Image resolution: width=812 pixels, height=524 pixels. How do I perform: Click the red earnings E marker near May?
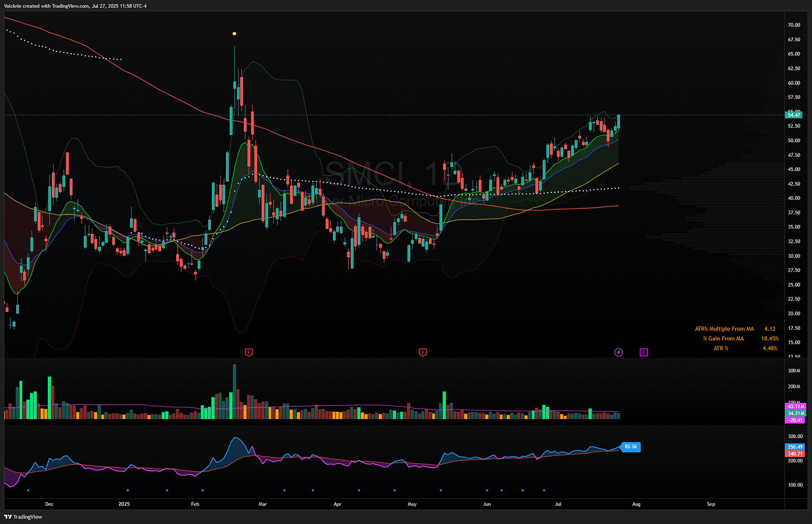[x=423, y=352]
